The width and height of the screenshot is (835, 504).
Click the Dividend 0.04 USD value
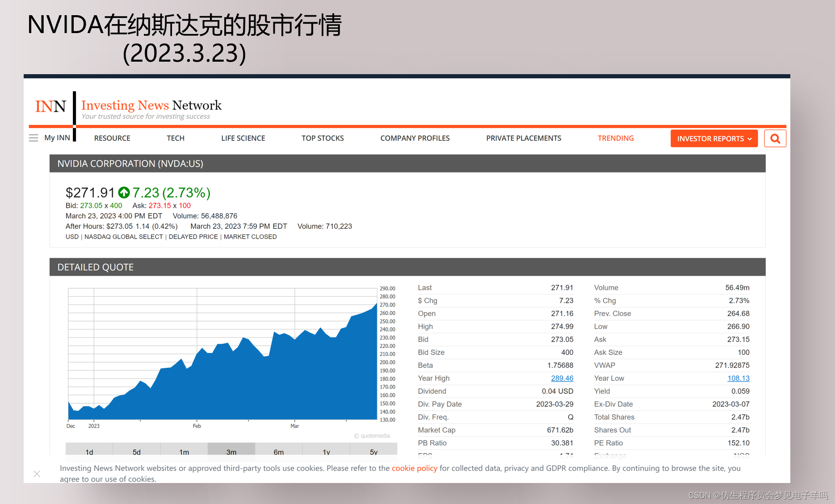click(558, 391)
